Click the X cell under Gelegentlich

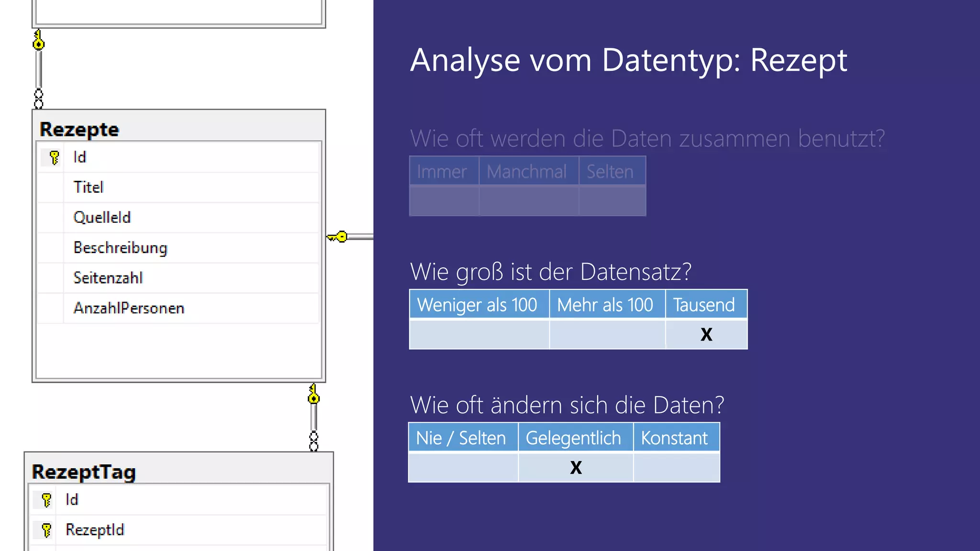coord(576,467)
